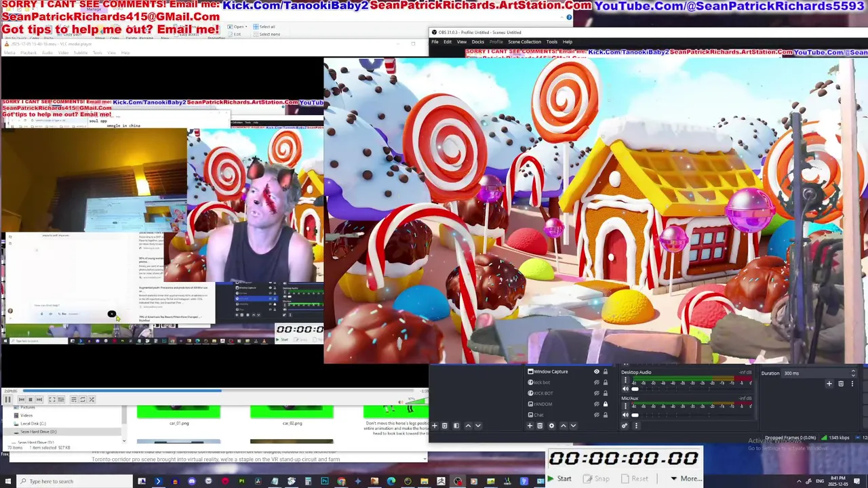
Task: Open Desktop Audio options three-dot menu
Action: (x=625, y=380)
